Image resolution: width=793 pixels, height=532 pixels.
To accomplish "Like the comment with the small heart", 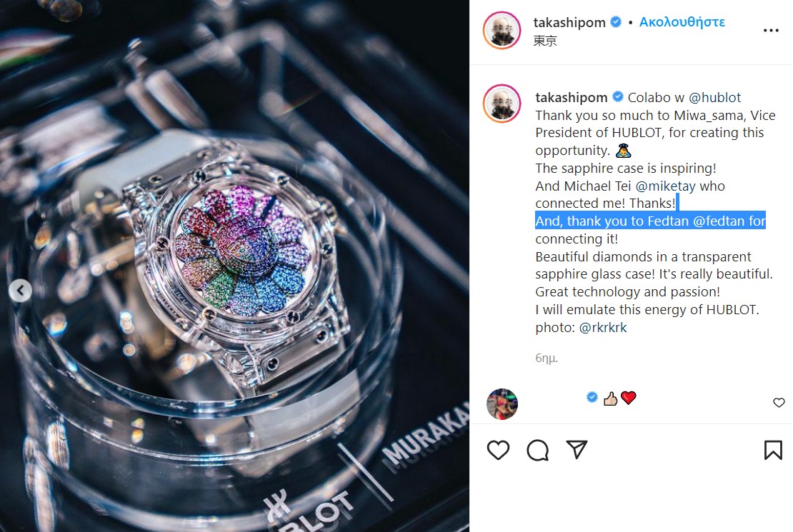I will coord(779,403).
